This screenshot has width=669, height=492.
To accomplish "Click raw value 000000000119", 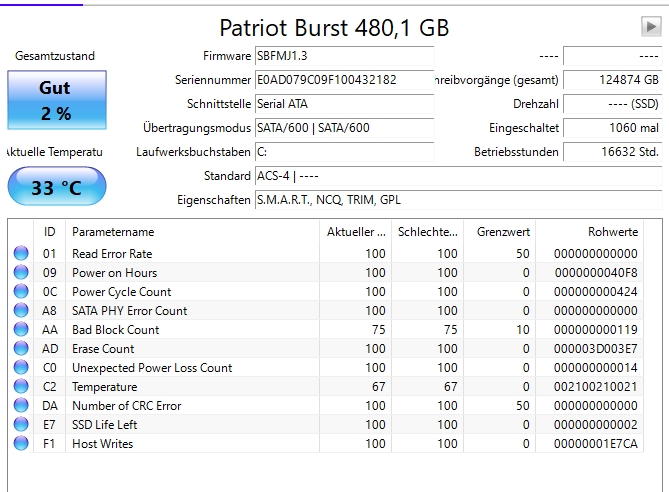I will coord(596,329).
